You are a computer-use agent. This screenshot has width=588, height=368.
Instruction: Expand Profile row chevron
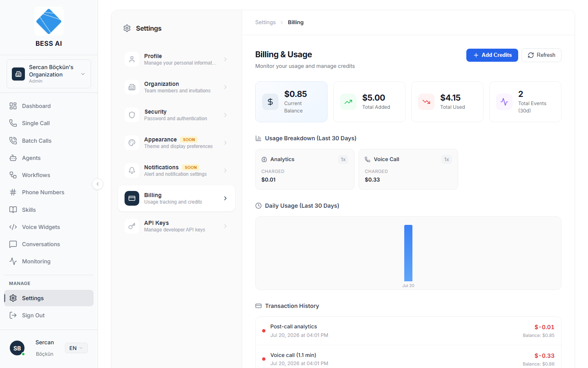(x=225, y=59)
